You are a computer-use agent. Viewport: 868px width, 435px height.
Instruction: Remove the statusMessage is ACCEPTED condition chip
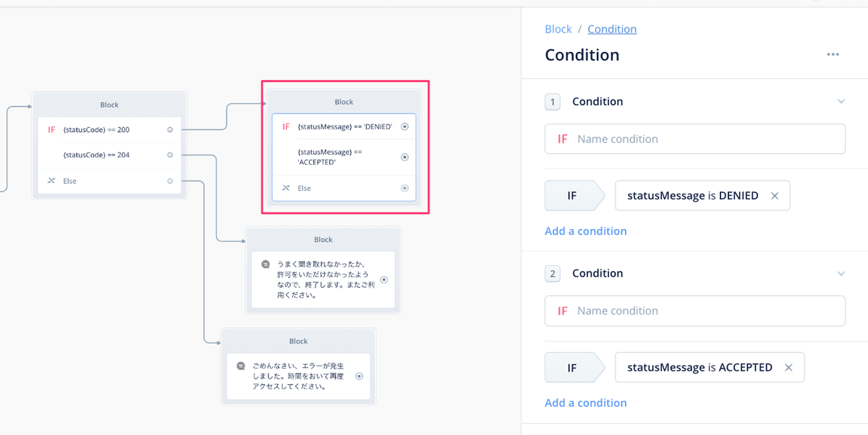[788, 367]
